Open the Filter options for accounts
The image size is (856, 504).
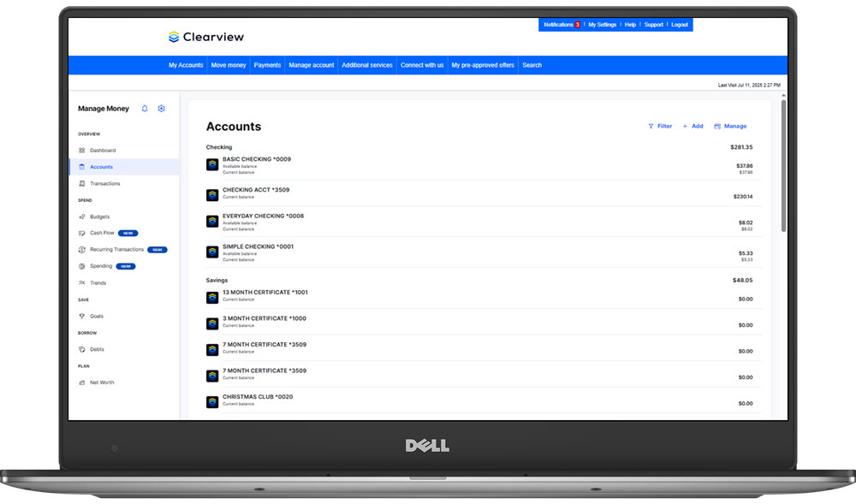[x=660, y=126]
